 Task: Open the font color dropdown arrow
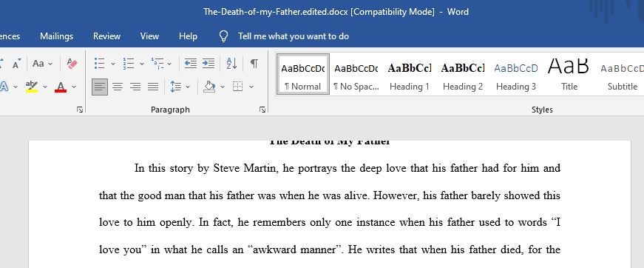tap(74, 87)
